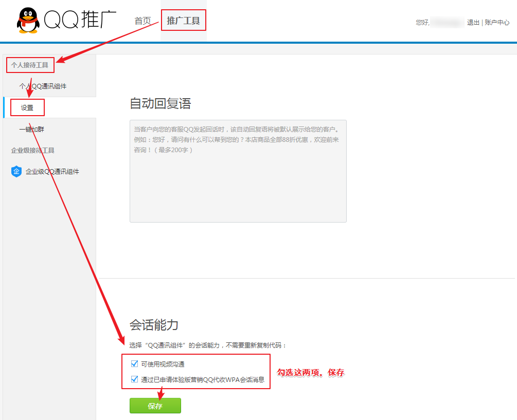Check the 可使用视频沟通 checkbox
Screen dimensions: 517x420
[135, 363]
